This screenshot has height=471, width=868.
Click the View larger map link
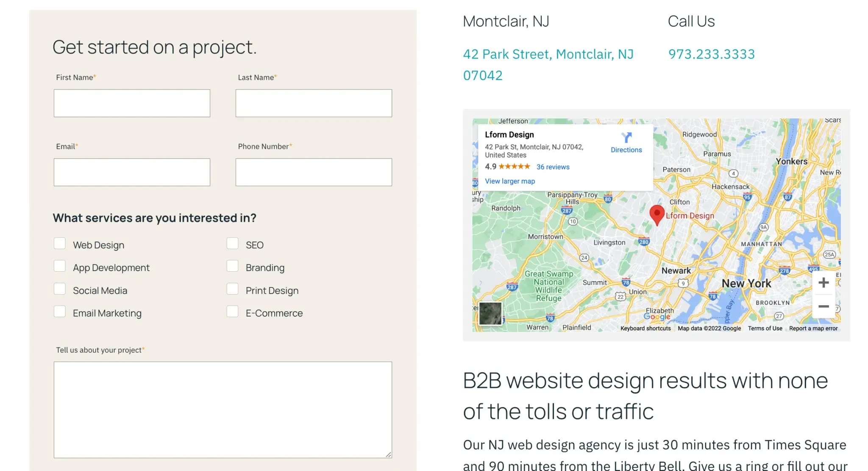tap(509, 181)
